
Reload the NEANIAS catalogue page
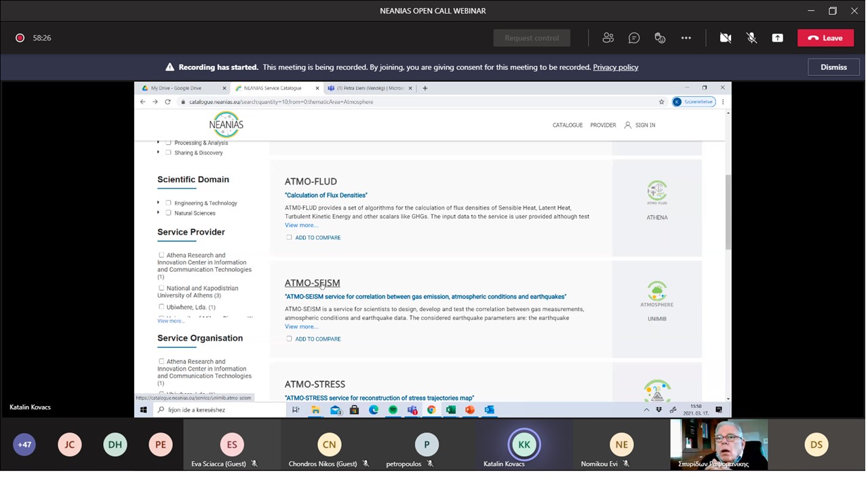coord(167,102)
